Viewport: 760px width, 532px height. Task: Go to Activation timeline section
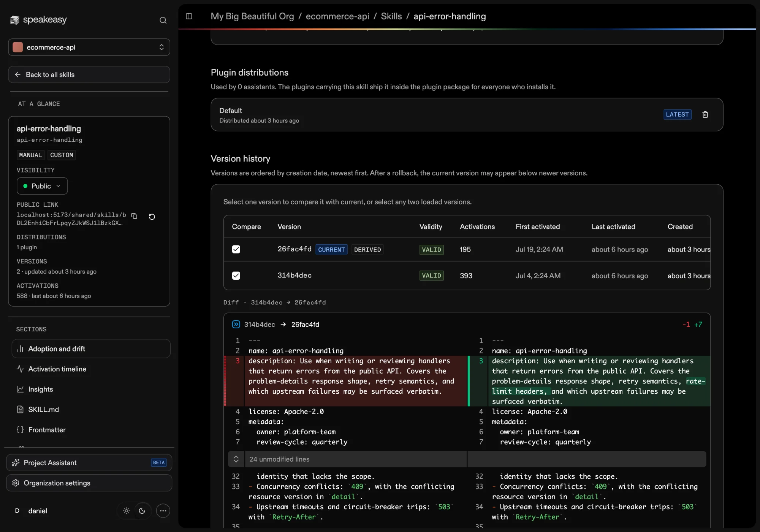(x=91, y=369)
